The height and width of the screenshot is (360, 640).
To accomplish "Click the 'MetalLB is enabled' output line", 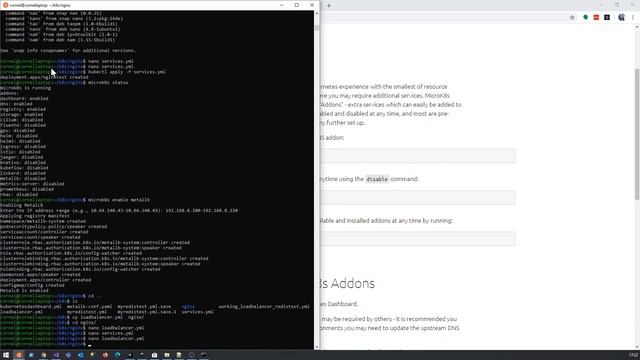I will pos(24,291).
